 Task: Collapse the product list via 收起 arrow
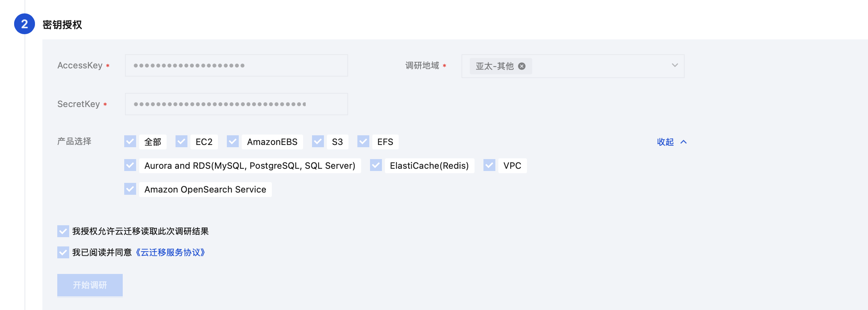click(684, 142)
